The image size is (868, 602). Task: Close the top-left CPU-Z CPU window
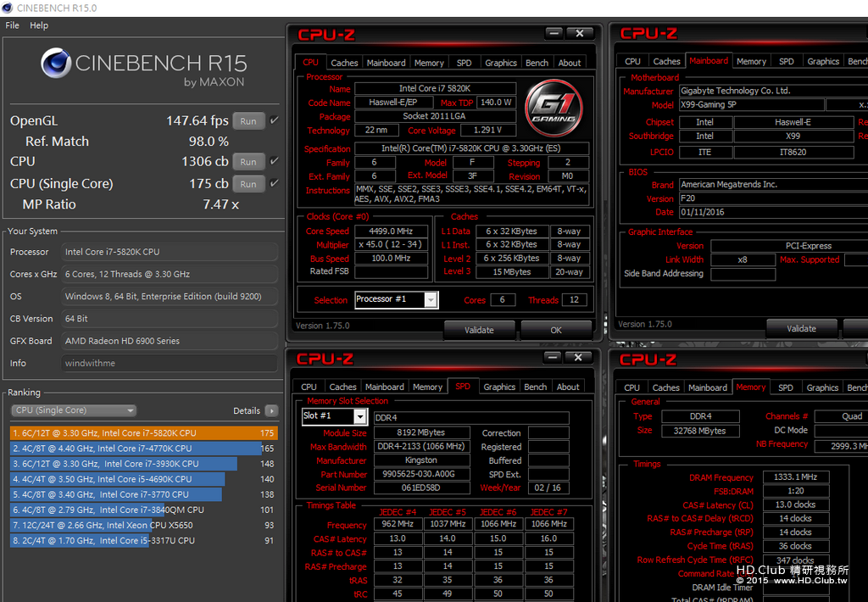tap(580, 33)
